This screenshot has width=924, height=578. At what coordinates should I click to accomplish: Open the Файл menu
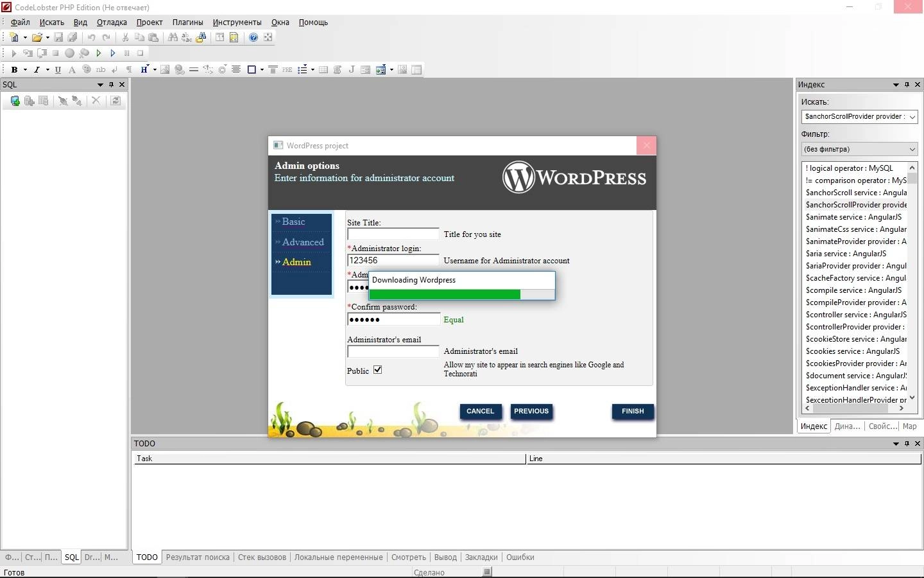tap(21, 22)
